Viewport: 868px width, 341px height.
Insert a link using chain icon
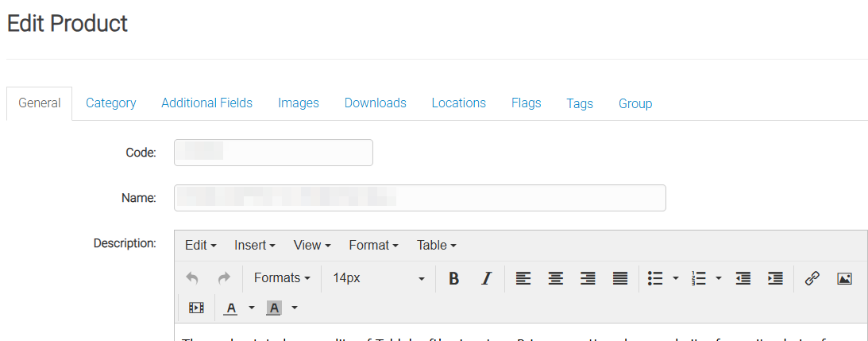(x=812, y=278)
